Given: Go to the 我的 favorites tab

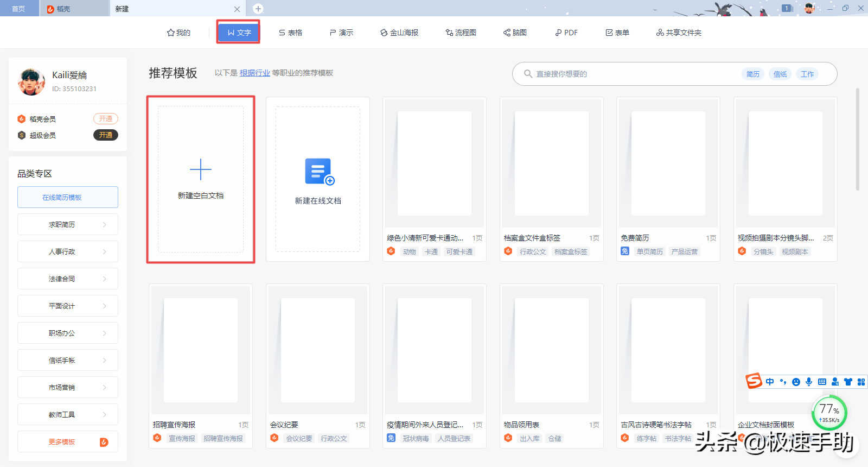Looking at the screenshot, I should pos(178,33).
